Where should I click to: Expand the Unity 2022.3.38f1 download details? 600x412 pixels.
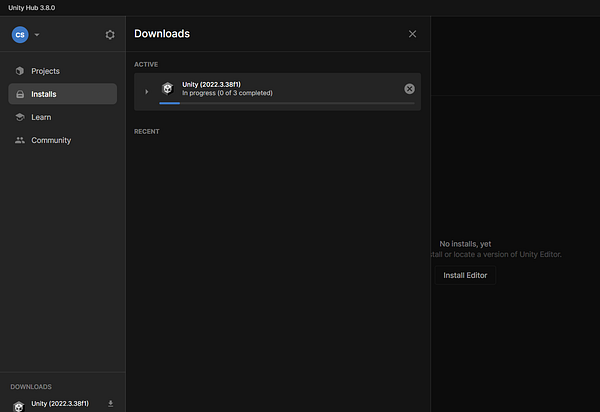147,92
